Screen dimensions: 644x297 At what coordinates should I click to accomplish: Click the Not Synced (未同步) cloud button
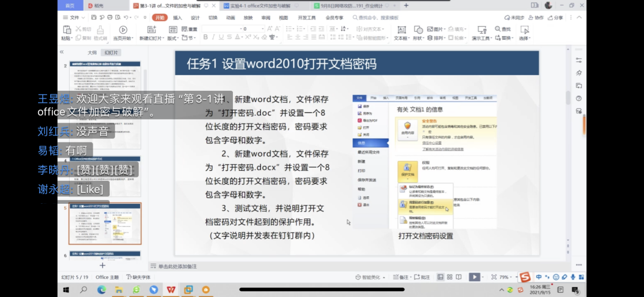514,17
